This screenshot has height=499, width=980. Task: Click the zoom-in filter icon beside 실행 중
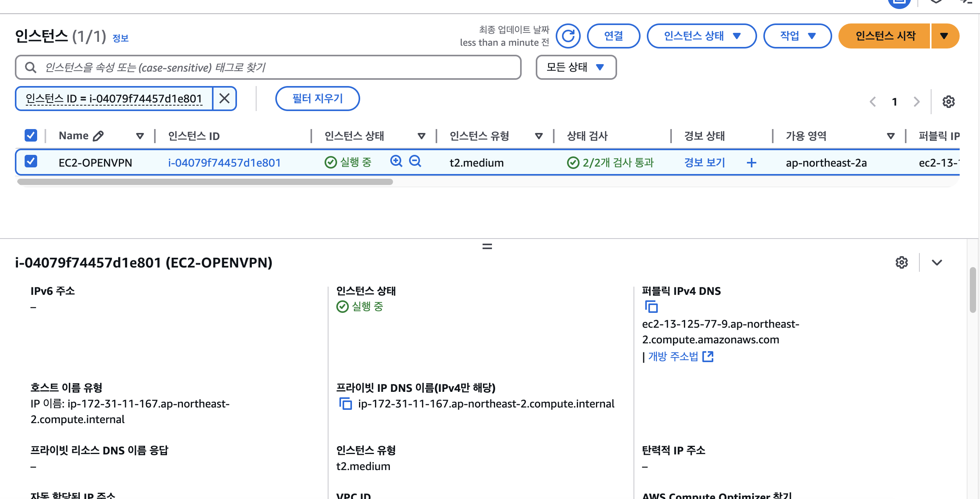point(396,161)
